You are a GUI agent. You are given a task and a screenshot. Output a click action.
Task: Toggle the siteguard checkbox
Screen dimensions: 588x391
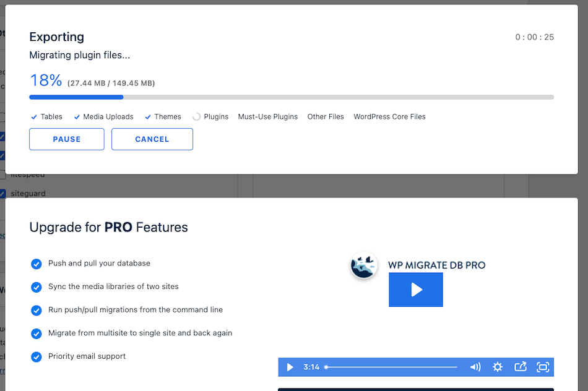coord(2,194)
